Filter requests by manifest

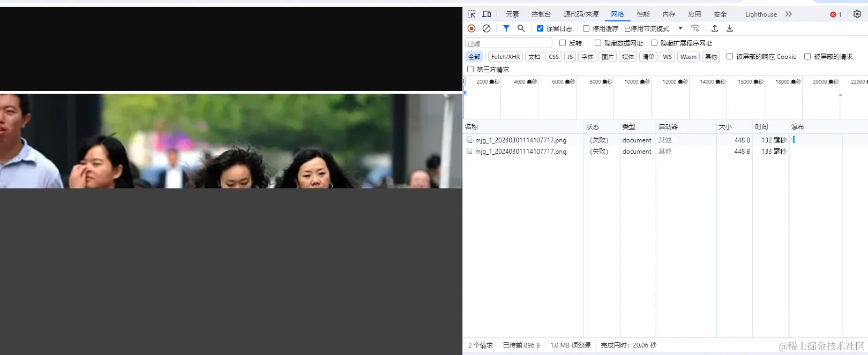(648, 57)
